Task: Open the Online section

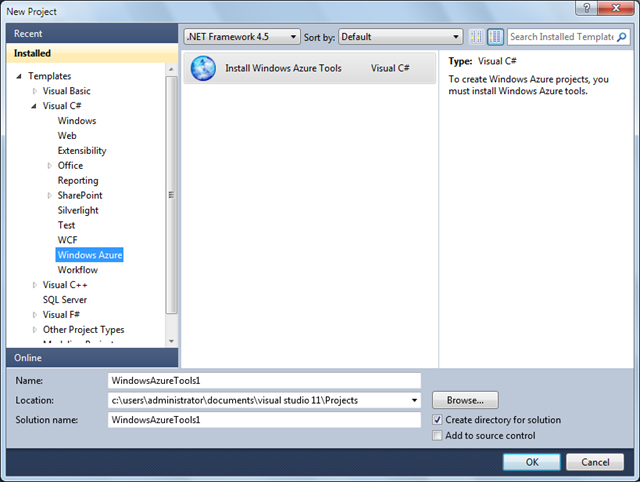Action: tap(92, 358)
